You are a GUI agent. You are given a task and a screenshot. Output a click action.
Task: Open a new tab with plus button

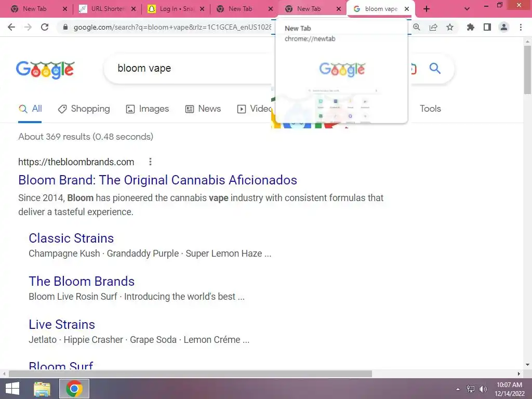pos(427,9)
